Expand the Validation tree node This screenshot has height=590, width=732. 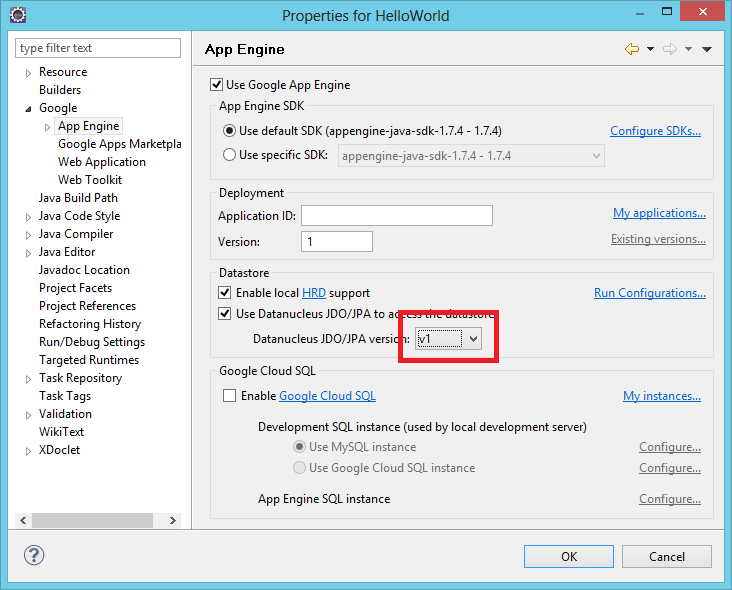(28, 415)
